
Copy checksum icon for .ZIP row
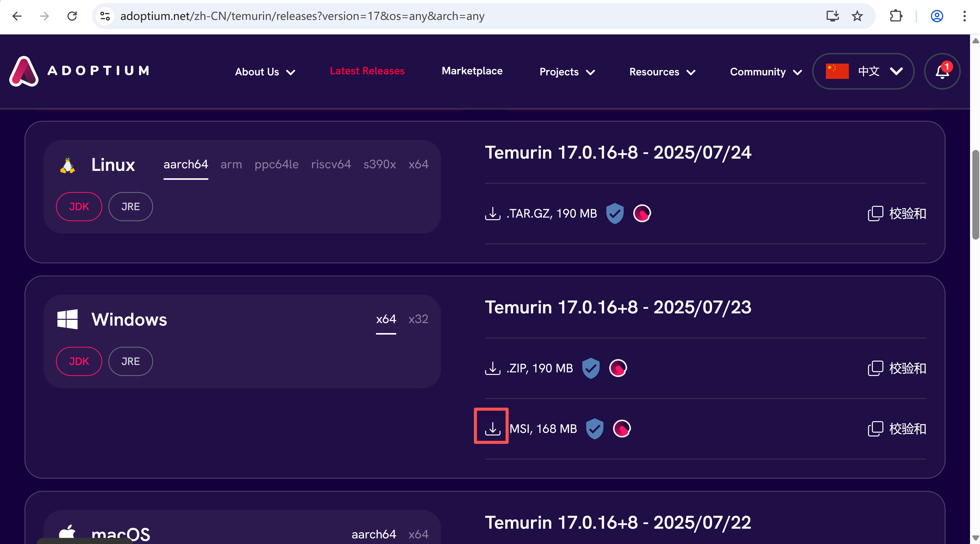[875, 368]
